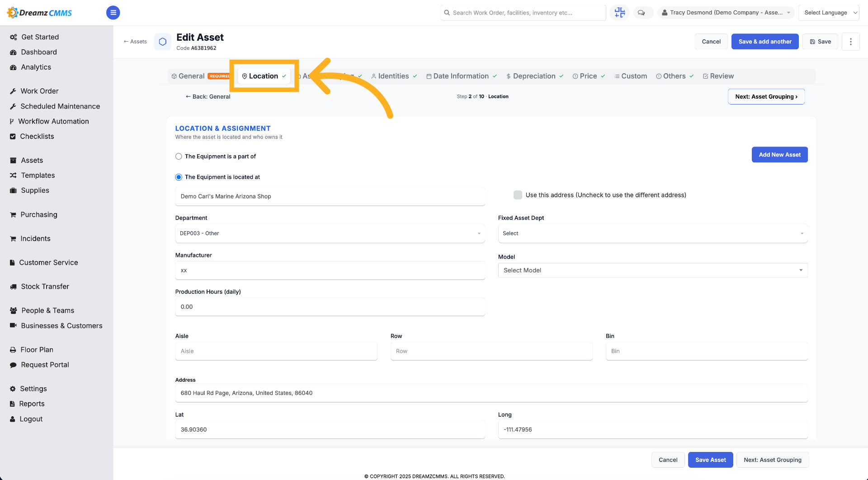Open Workflow Automation in sidebar
This screenshot has width=868, height=480.
coord(49,121)
